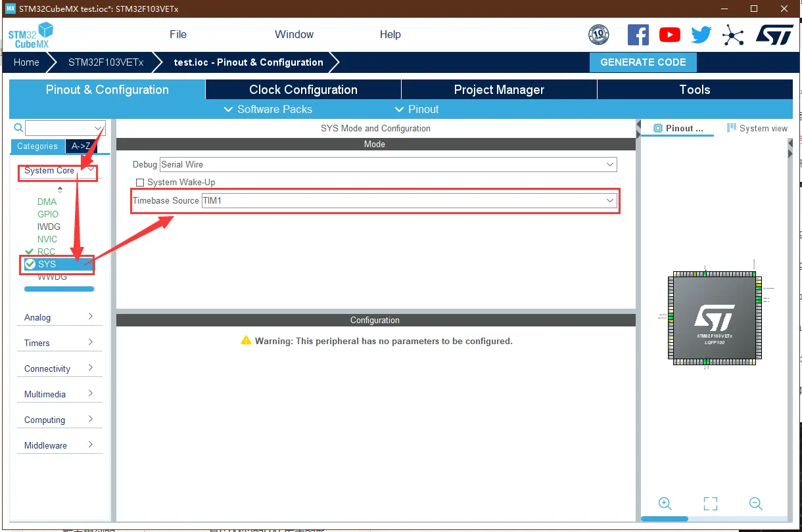The image size is (802, 532).
Task: Zoom in on the chip pinout
Action: pos(665,504)
